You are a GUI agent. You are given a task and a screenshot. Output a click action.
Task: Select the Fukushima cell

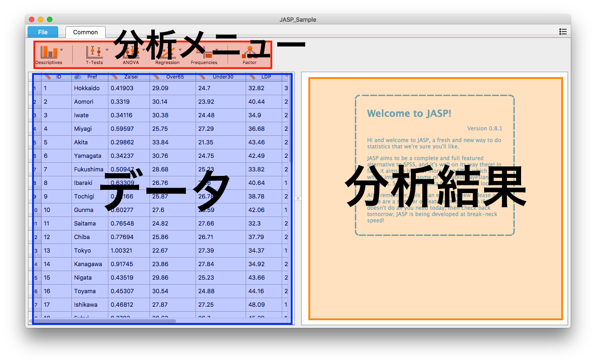[x=90, y=169]
